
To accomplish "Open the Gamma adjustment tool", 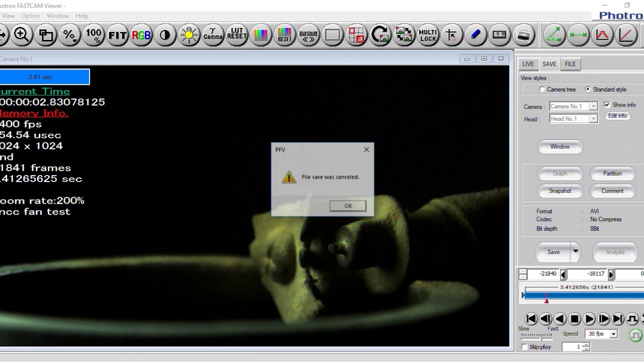I will [x=213, y=35].
